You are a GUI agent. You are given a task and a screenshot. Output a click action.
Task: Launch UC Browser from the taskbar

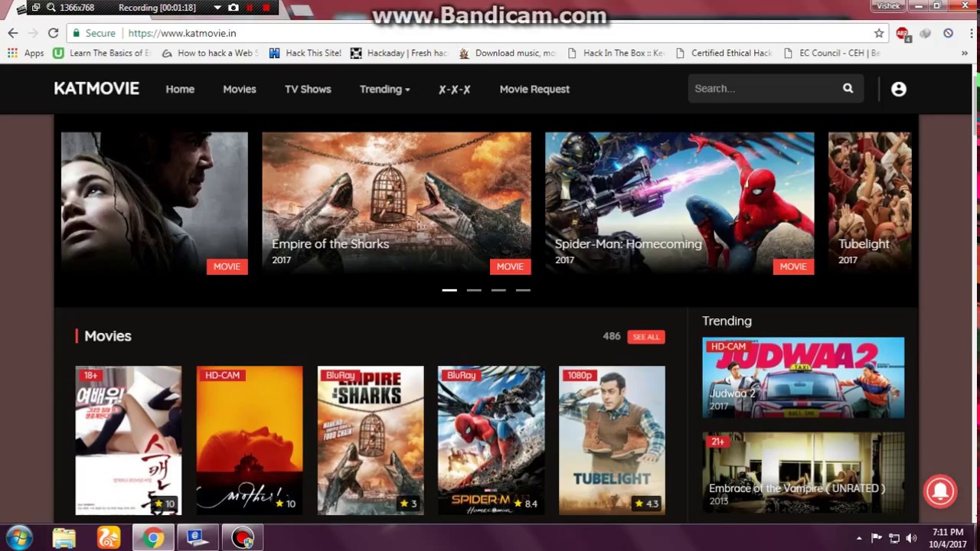tap(109, 538)
